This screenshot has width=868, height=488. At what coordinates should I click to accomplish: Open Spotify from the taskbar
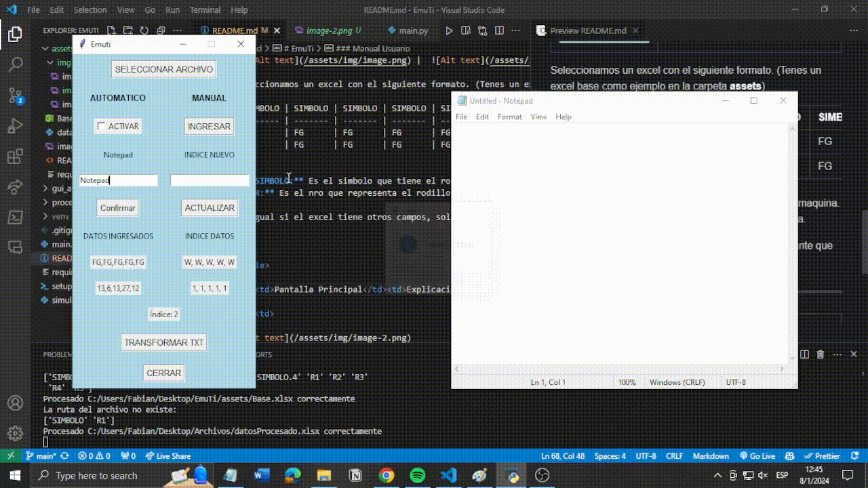(418, 475)
